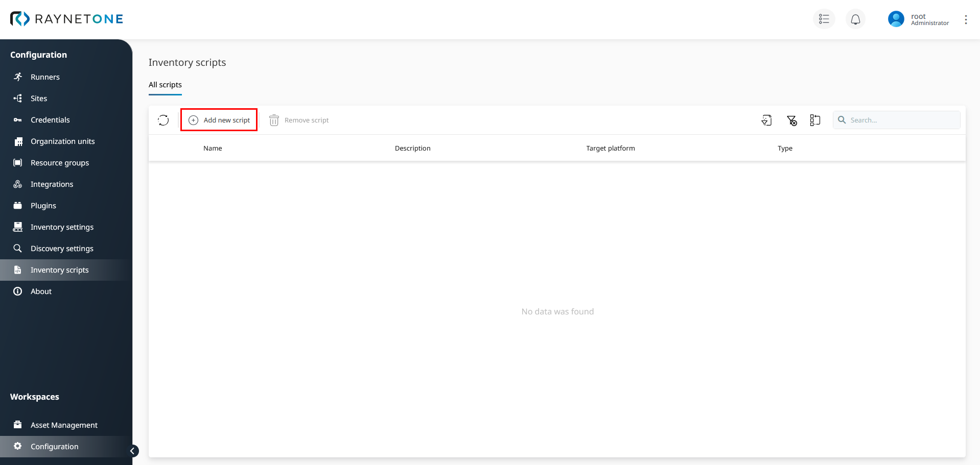Clear all applied filters

792,120
